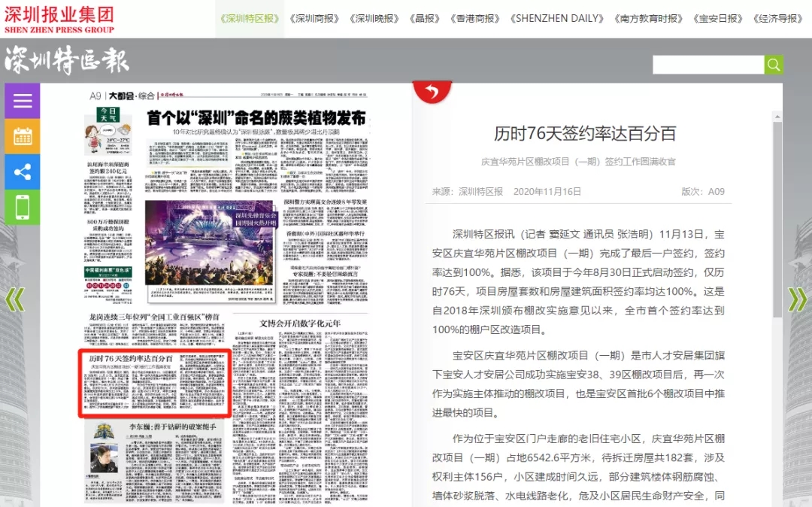The width and height of the screenshot is (812, 507).
Task: Select the 《深圳晚报》 tab
Action: pyautogui.click(x=374, y=19)
